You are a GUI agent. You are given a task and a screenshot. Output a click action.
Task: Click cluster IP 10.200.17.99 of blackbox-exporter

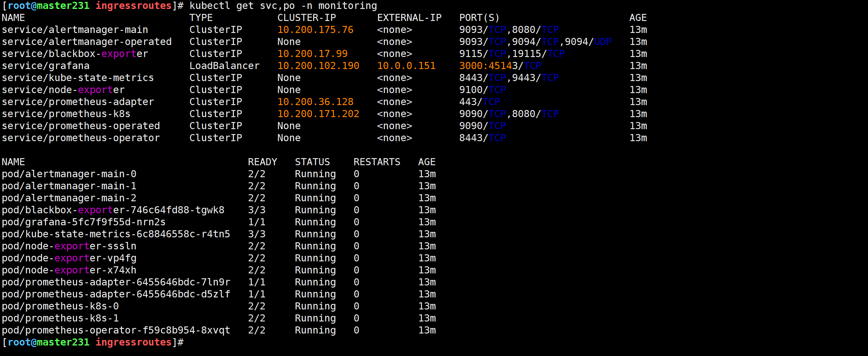pyautogui.click(x=312, y=54)
